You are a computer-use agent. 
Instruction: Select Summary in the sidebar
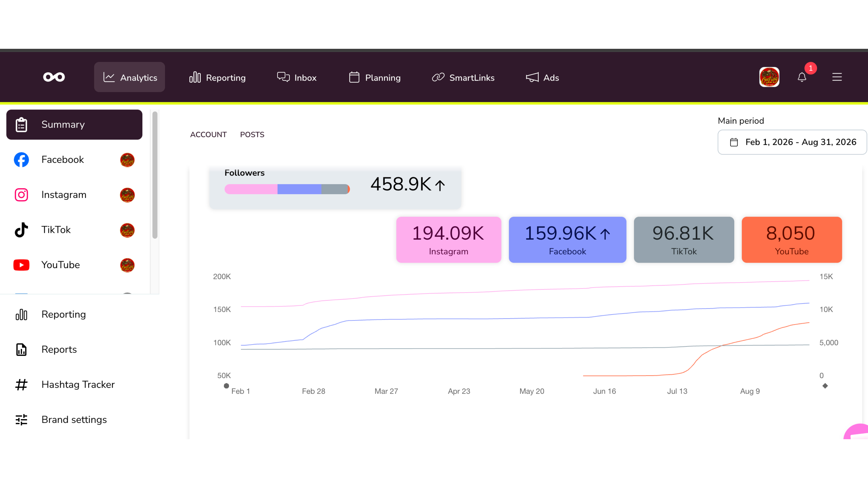point(75,125)
